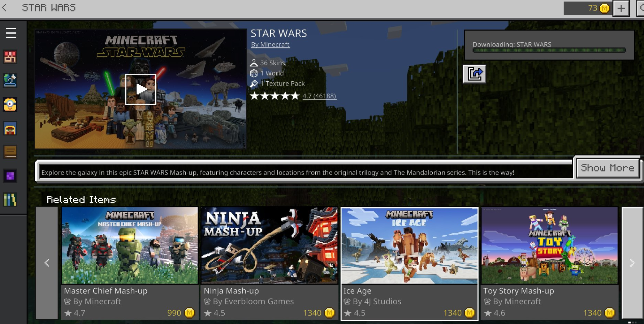Image resolution: width=644 pixels, height=324 pixels.
Task: Click 'By Everbloom Games' on the Ninja card
Action: click(253, 302)
